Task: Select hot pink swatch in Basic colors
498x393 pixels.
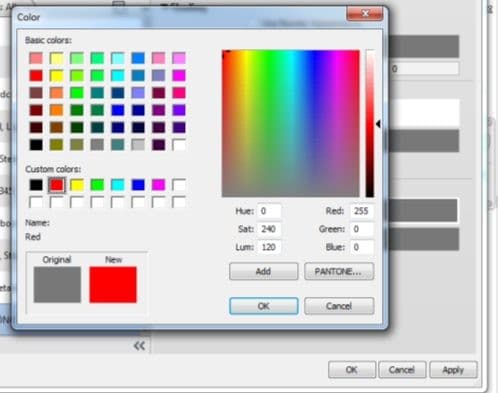Action: coord(179,93)
